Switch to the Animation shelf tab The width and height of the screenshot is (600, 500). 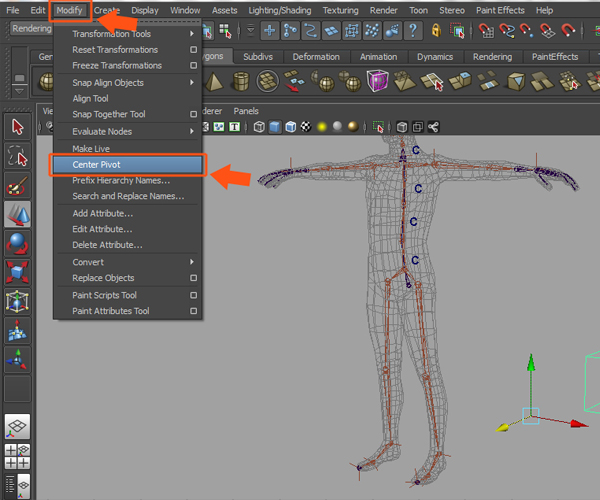378,57
